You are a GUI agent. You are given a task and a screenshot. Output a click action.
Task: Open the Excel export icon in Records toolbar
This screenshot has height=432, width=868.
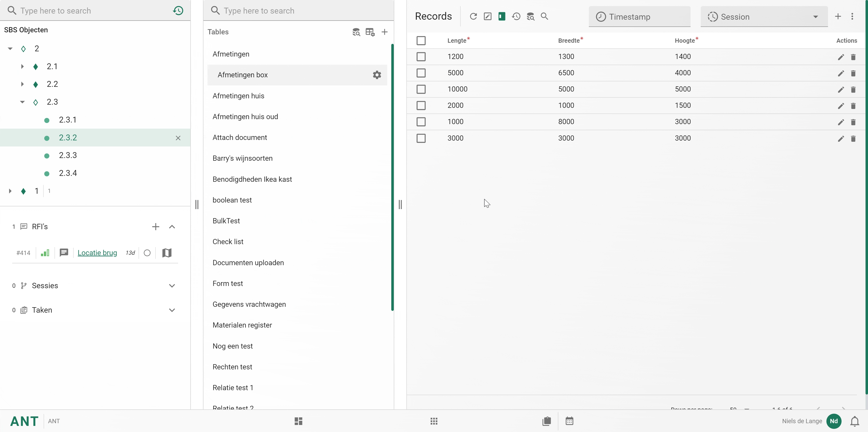[x=502, y=16]
